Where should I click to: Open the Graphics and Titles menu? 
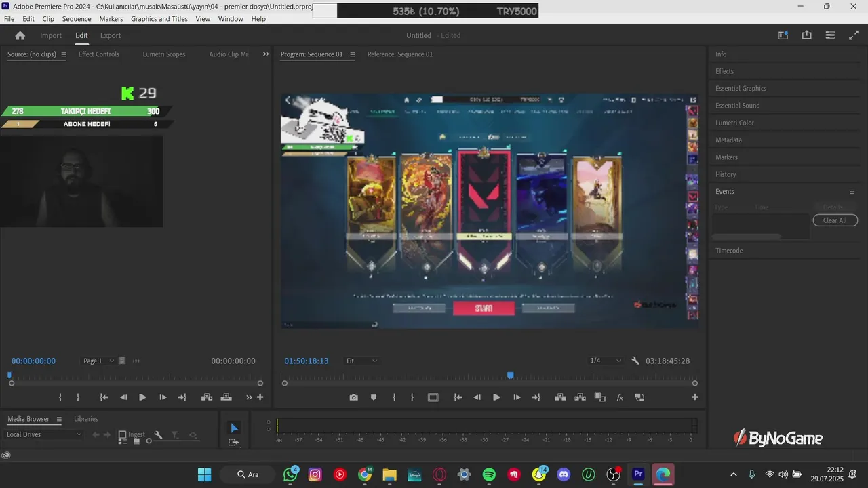[x=159, y=19]
